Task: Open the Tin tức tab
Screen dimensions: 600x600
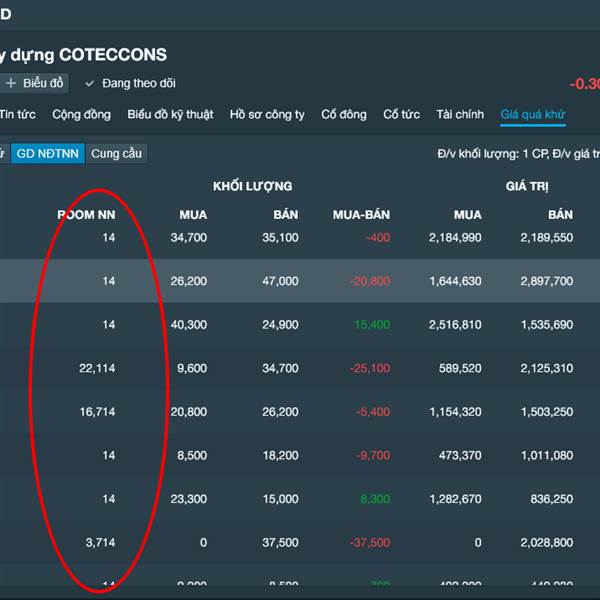Action: (18, 114)
